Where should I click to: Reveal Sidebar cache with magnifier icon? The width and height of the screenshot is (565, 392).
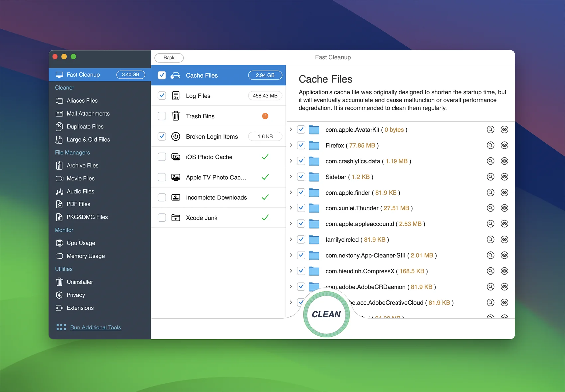pos(490,177)
